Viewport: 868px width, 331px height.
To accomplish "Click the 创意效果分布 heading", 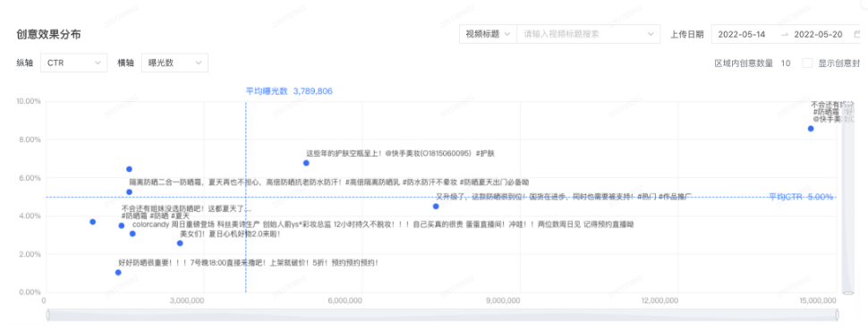I will pos(49,34).
